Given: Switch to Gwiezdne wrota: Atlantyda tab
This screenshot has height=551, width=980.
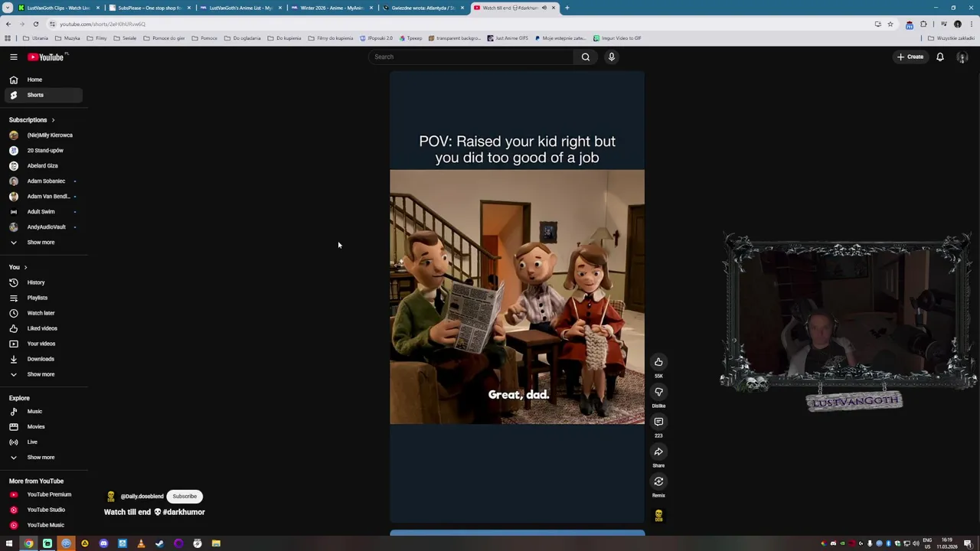Looking at the screenshot, I should coord(423,8).
